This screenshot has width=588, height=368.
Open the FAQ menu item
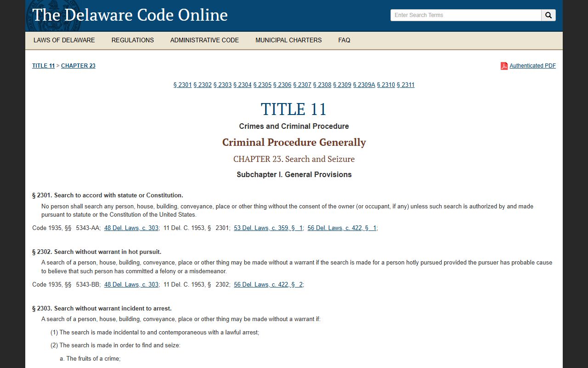344,40
